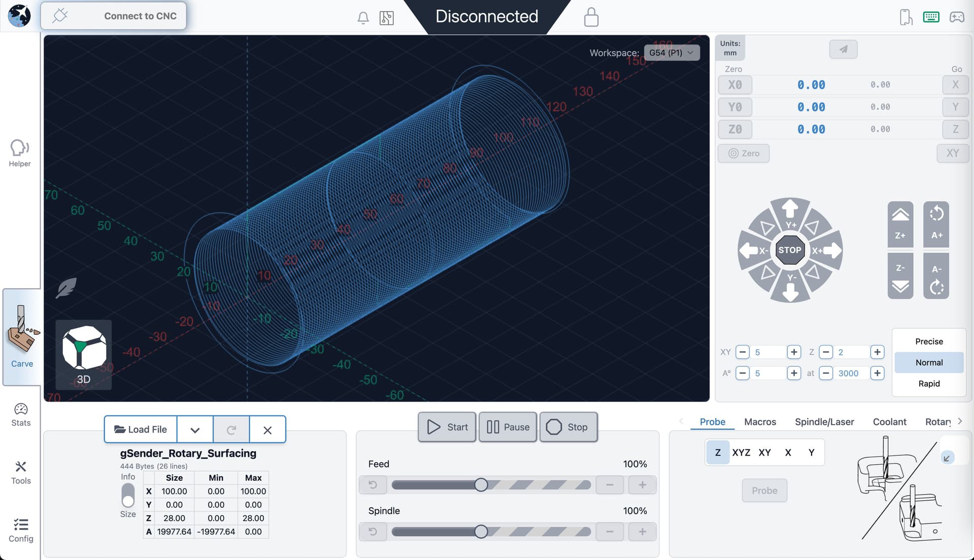Viewport: 974px width, 560px height.
Task: Click the 3D view cube
Action: 84,348
